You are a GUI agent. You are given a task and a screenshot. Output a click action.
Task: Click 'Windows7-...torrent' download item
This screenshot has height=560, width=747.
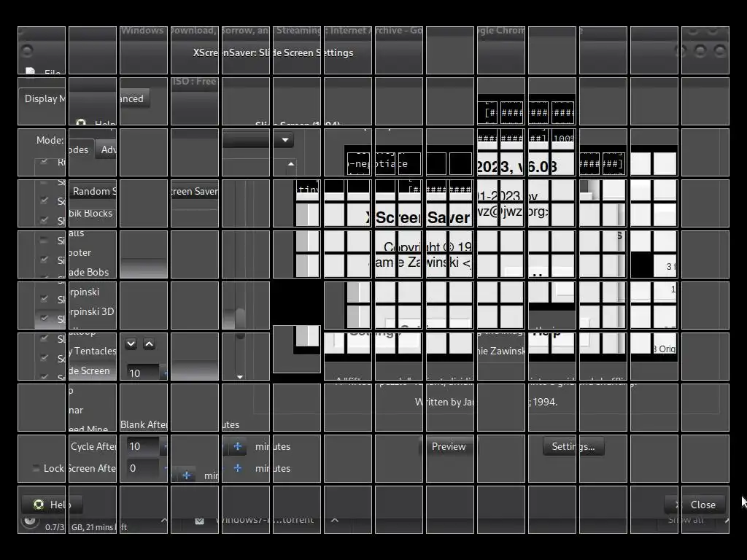coord(265,520)
